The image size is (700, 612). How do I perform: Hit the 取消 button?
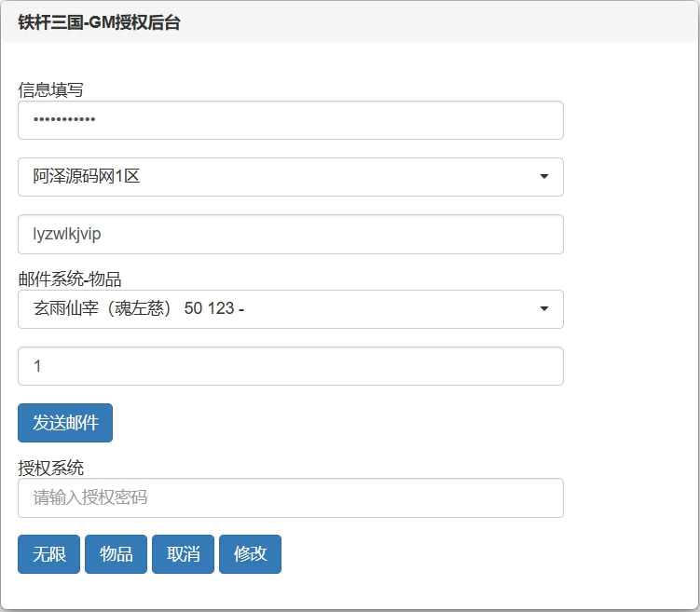tap(184, 554)
